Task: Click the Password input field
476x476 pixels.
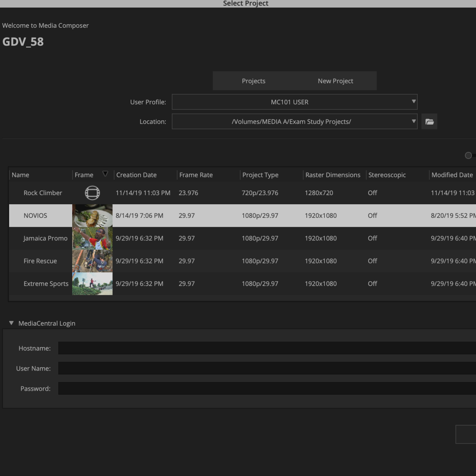Action: (267, 389)
